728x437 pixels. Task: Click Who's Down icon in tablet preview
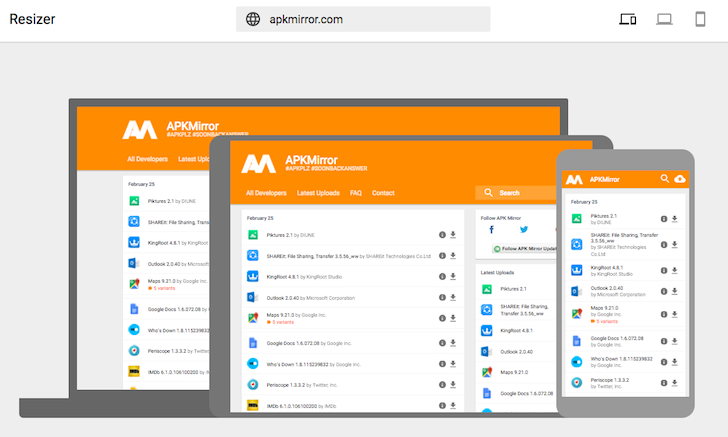coord(253,364)
